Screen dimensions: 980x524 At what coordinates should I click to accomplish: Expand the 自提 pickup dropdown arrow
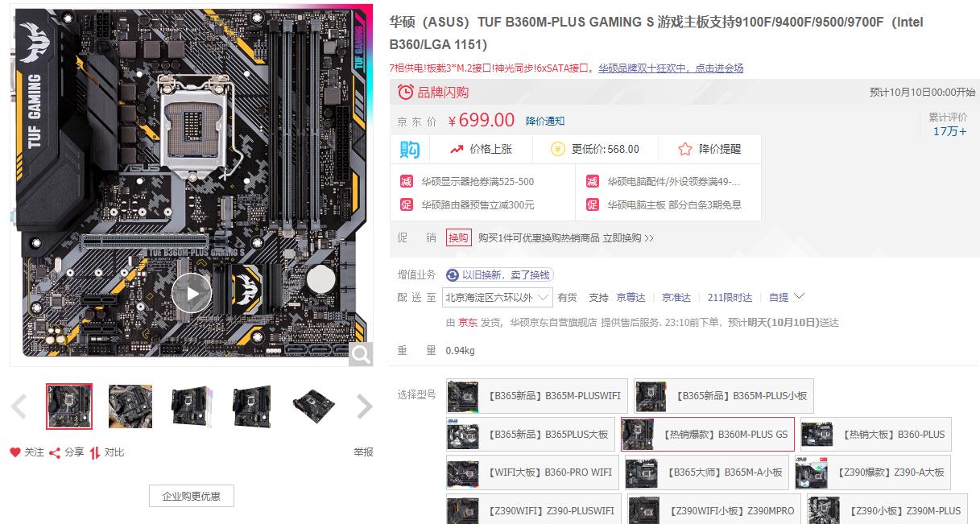click(x=799, y=296)
